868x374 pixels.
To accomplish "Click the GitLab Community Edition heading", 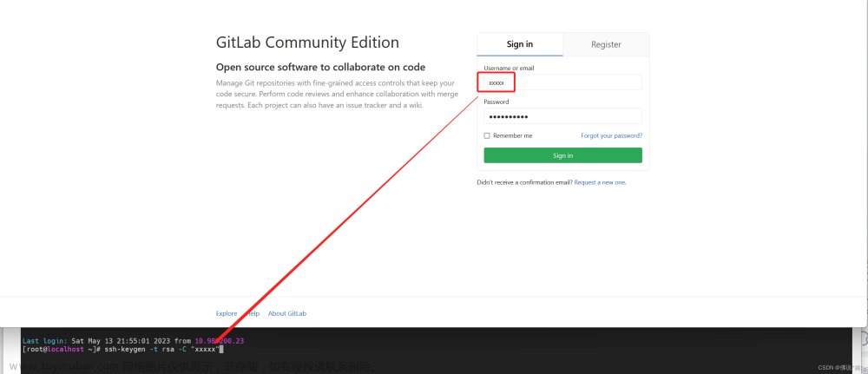I will (x=307, y=43).
